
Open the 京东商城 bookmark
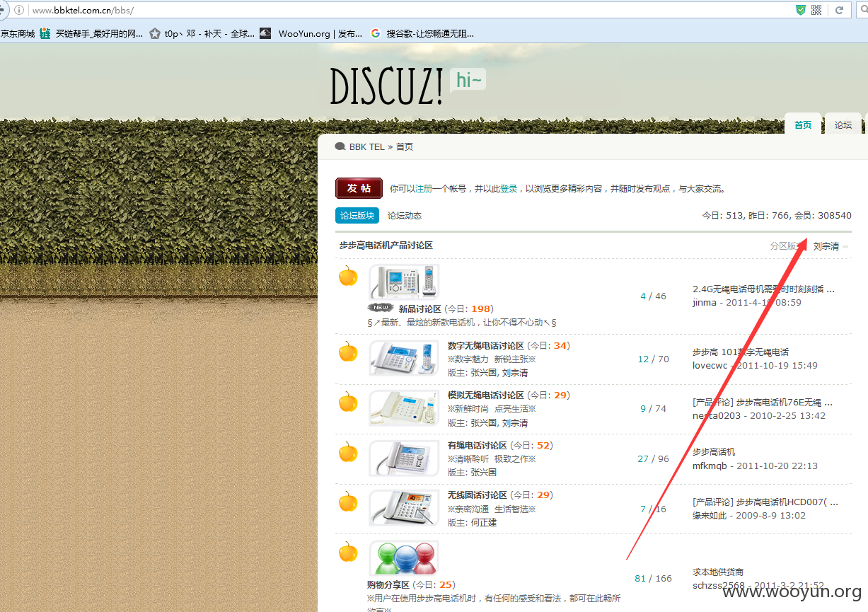18,33
